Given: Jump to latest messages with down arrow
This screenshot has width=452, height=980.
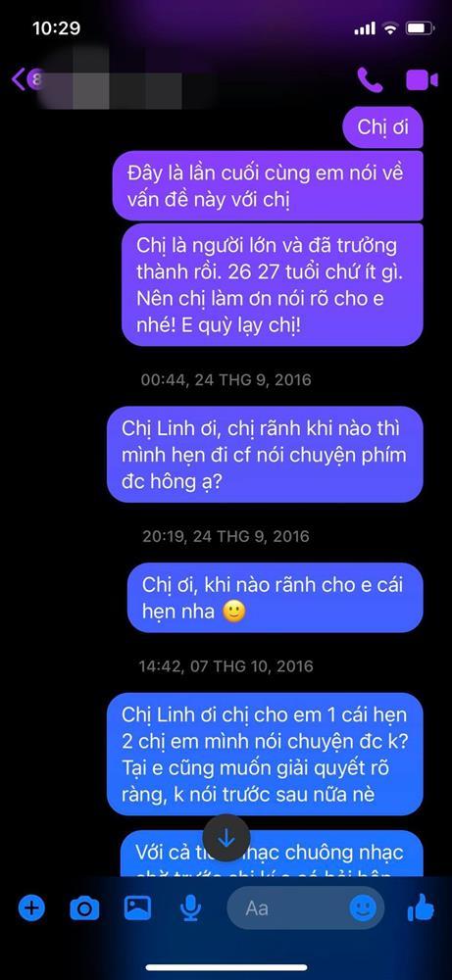Looking at the screenshot, I should coord(226,838).
